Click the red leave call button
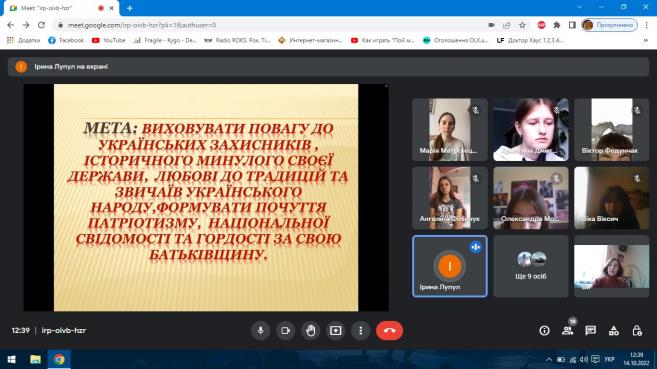657x369 pixels. pyautogui.click(x=389, y=330)
